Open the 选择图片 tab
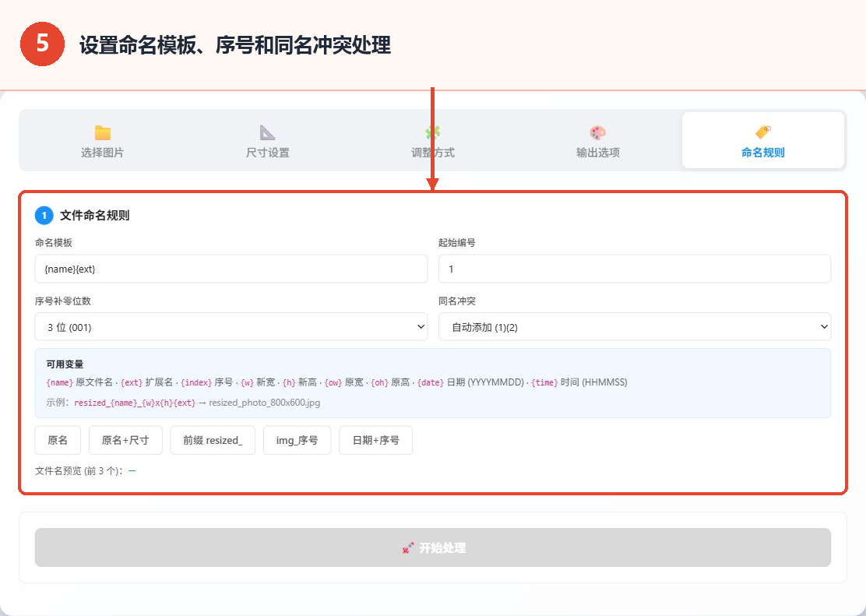Screen dimensions: 866x616 102,141
